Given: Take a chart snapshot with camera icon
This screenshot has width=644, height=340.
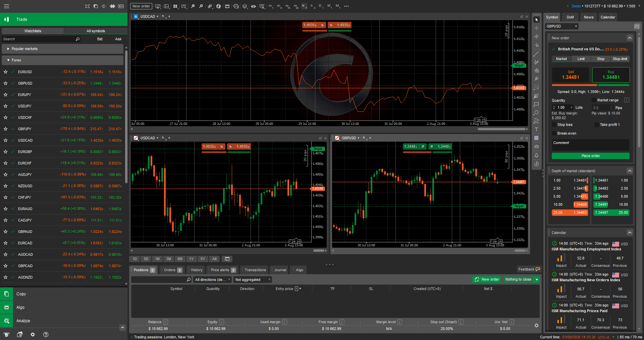Looking at the screenshot, I should [536, 147].
